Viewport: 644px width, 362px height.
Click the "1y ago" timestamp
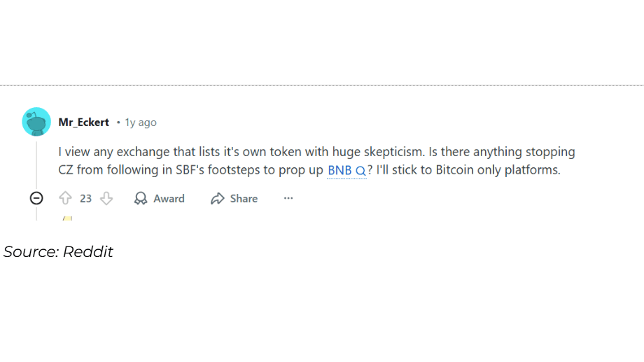pos(141,123)
